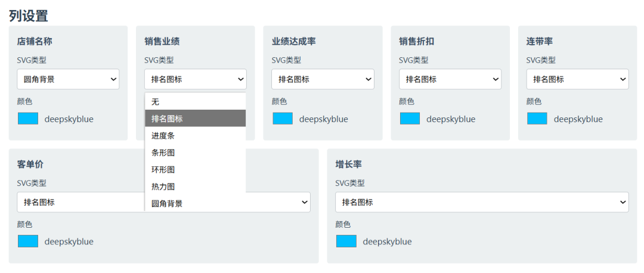Expand the 销售折扣 SVG类型 dropdown
644x273 pixels.
[450, 79]
